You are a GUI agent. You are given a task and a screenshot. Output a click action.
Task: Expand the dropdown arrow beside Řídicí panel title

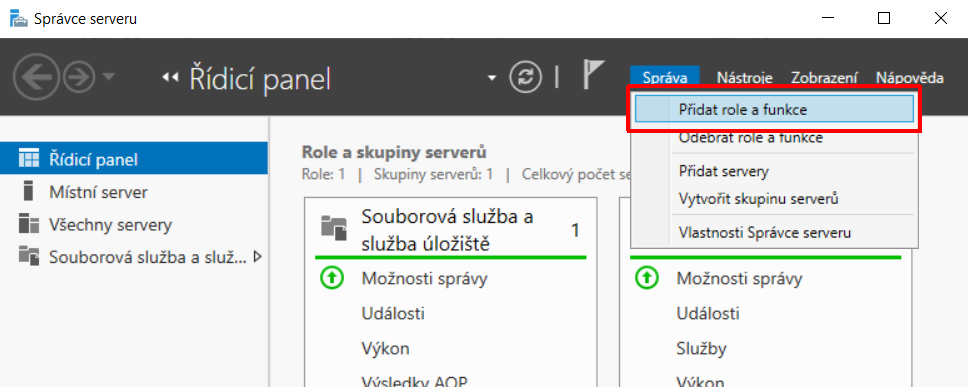491,78
